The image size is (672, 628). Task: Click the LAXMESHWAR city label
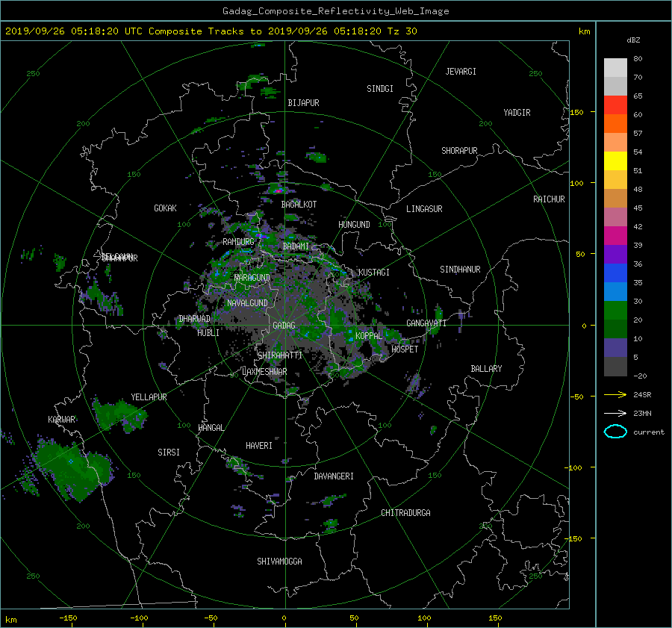click(x=264, y=372)
